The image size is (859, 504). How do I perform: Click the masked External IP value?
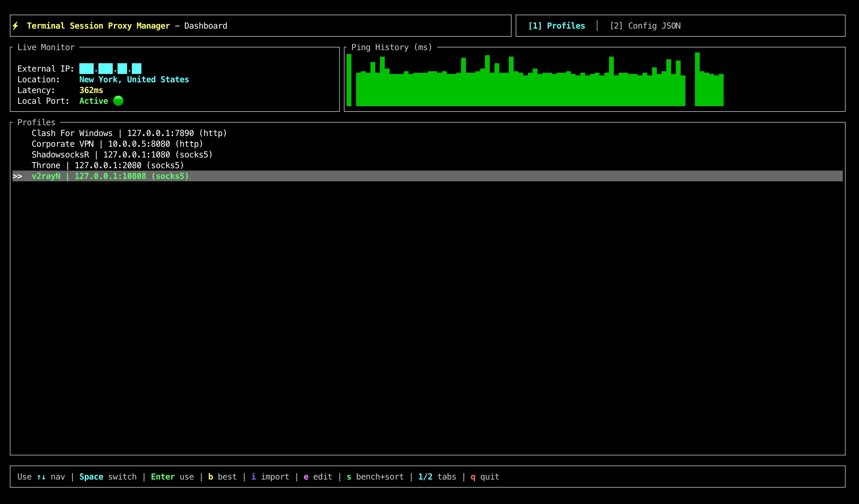click(110, 69)
